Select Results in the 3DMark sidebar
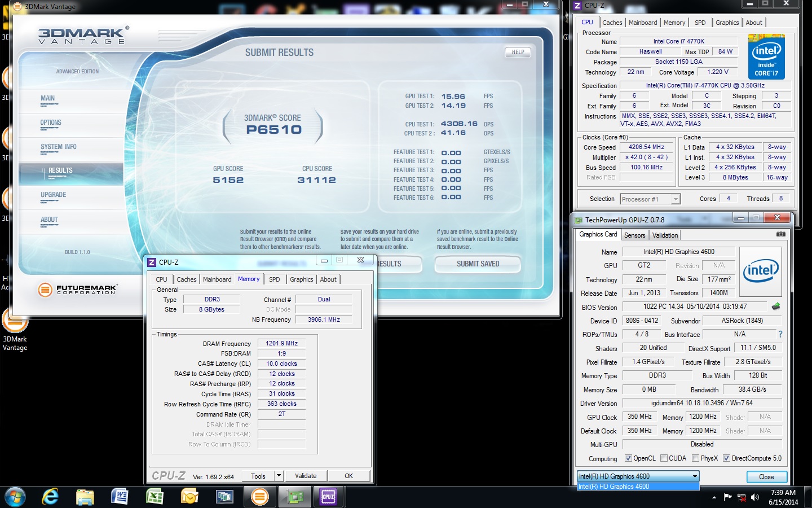 (x=71, y=174)
